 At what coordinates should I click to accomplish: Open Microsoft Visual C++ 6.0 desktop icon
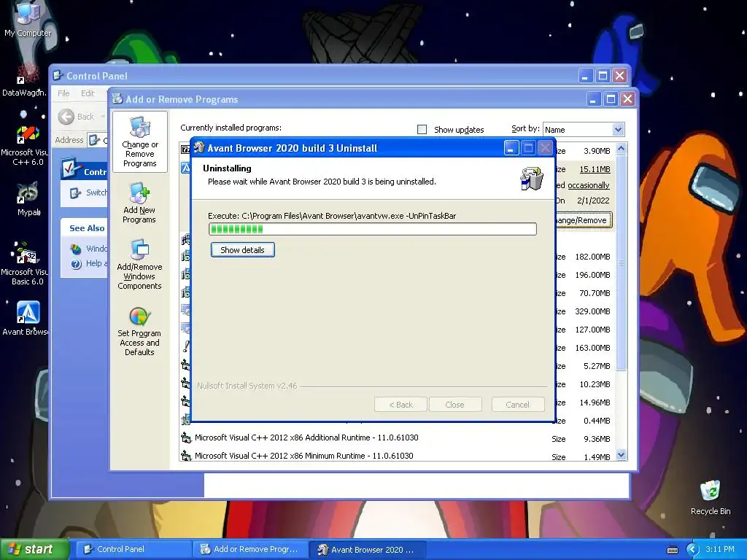click(x=27, y=145)
